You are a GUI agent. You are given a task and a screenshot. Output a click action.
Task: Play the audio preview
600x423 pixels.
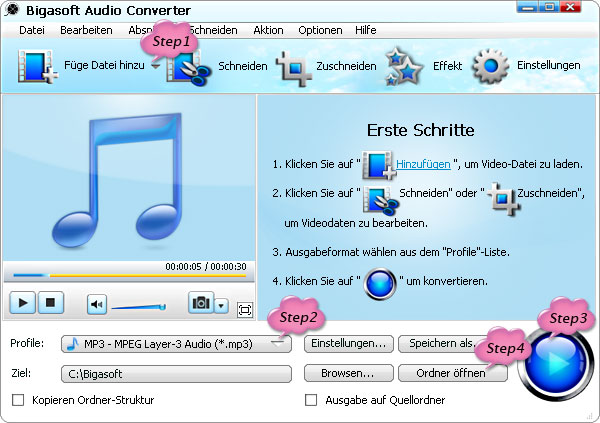(23, 303)
